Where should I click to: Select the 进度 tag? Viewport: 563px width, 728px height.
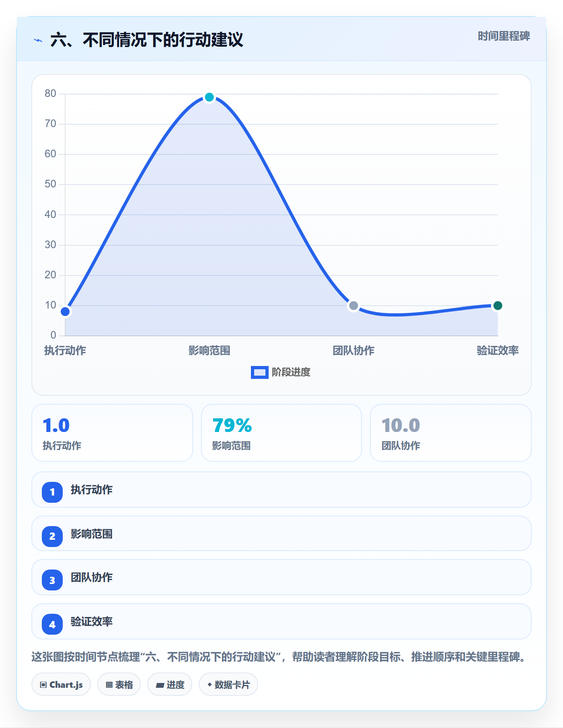pos(170,685)
